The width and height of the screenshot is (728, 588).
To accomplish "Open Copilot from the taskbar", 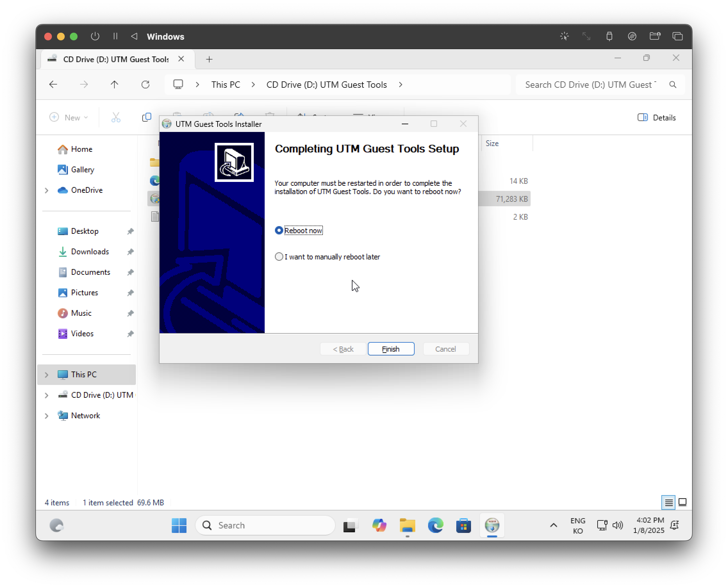I will [x=379, y=525].
